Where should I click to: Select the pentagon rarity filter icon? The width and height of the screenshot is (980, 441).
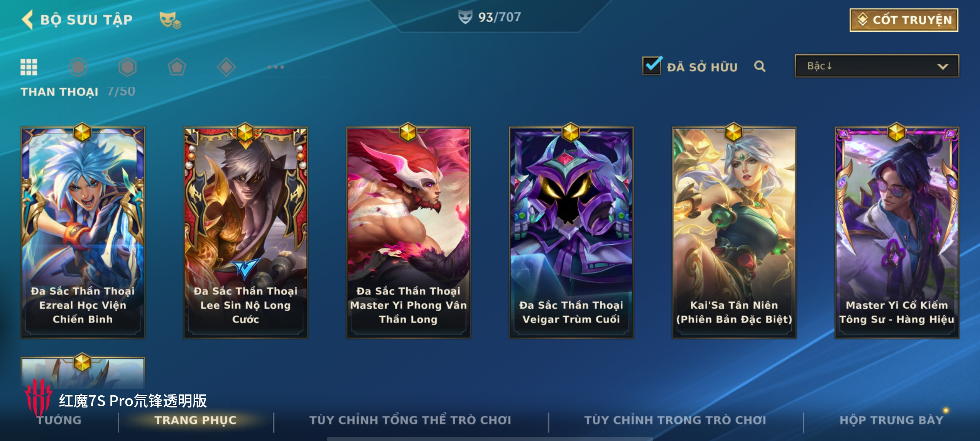tap(177, 67)
